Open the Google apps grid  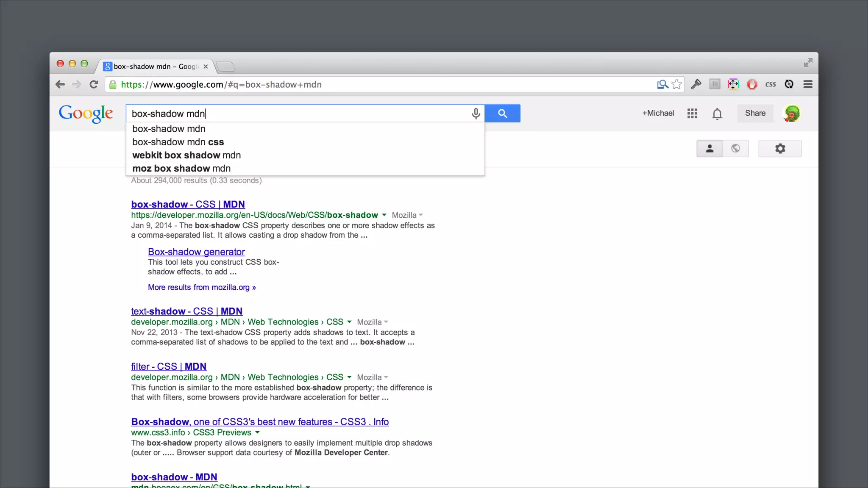click(x=692, y=114)
